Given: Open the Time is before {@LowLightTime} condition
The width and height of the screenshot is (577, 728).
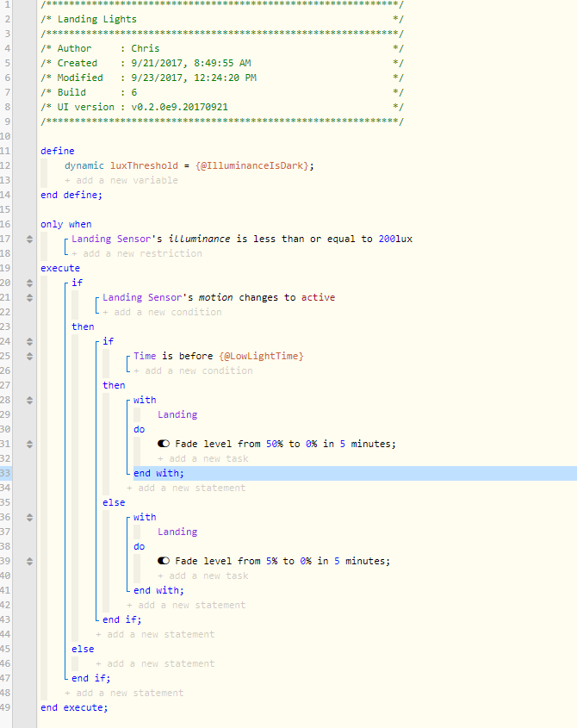Looking at the screenshot, I should (219, 356).
